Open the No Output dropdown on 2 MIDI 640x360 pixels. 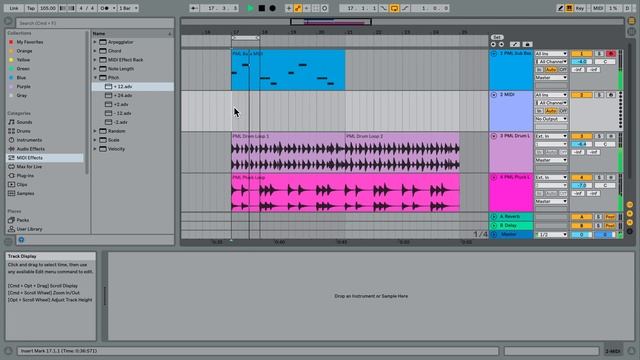click(x=551, y=119)
